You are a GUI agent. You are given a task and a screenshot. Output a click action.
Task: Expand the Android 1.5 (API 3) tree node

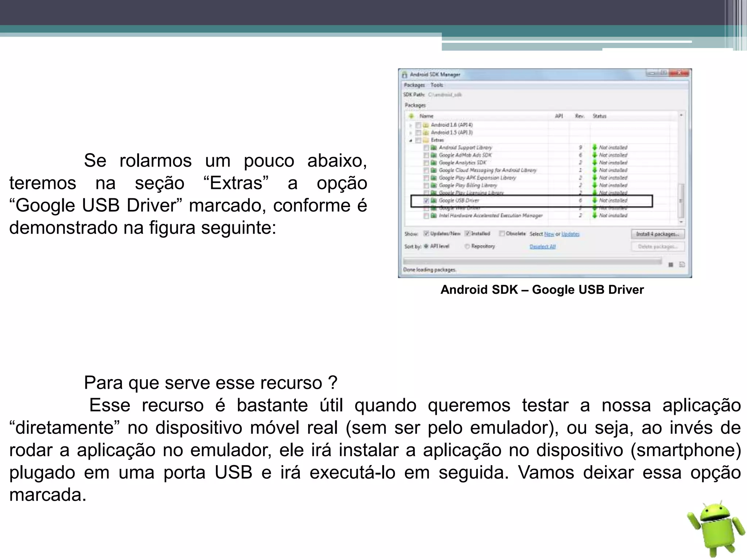(x=411, y=133)
